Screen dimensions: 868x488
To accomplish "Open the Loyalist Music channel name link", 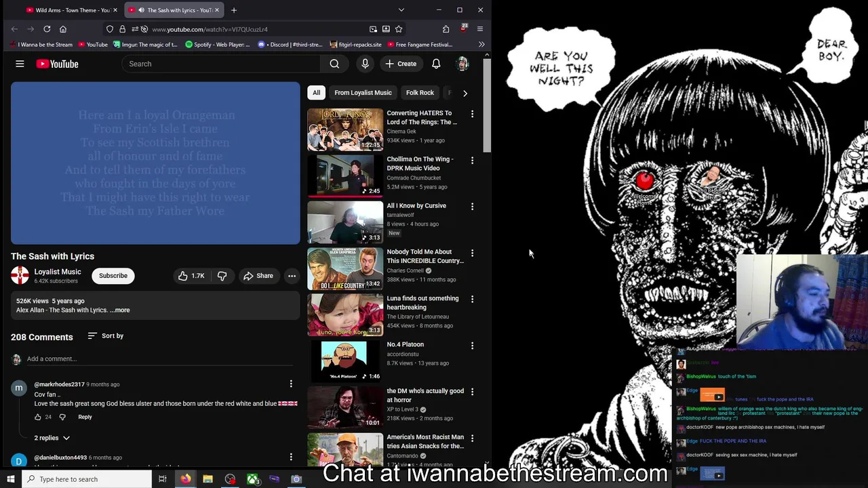I will tap(58, 272).
